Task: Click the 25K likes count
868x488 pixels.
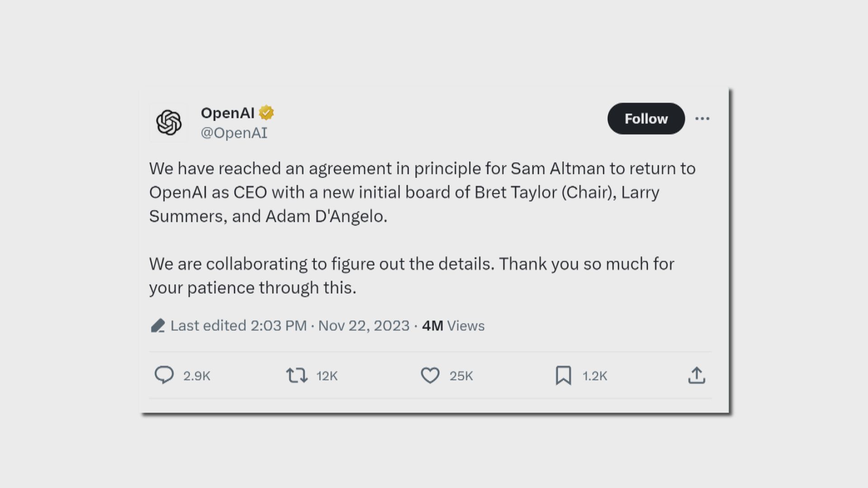Action: coord(461,376)
